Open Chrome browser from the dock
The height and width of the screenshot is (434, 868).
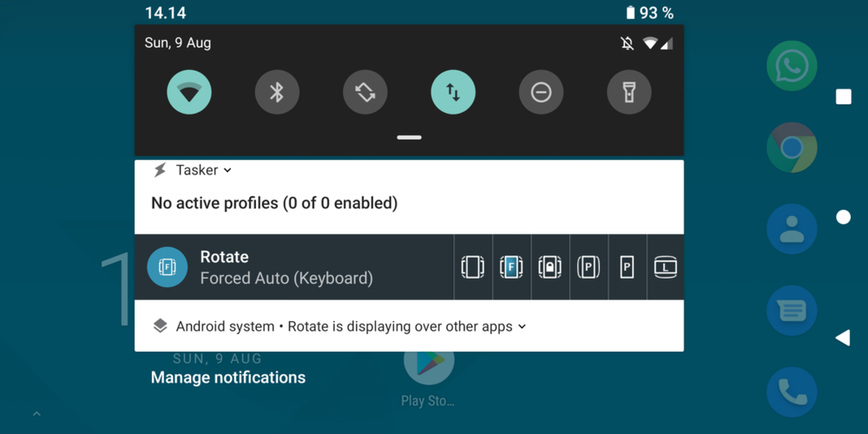tap(792, 148)
